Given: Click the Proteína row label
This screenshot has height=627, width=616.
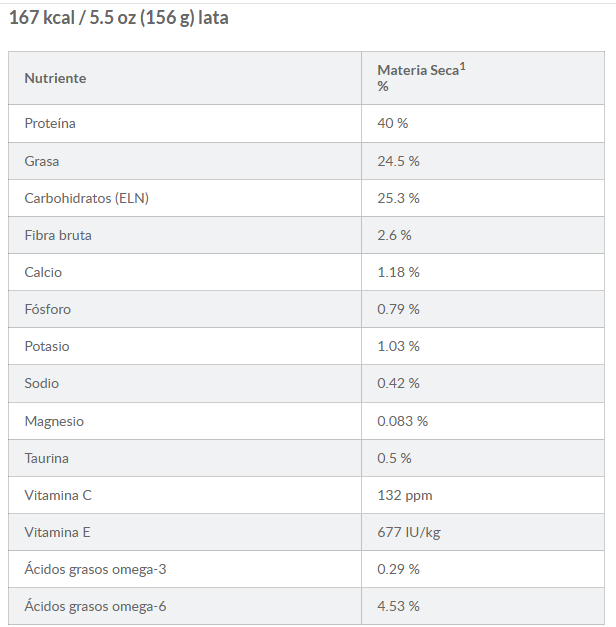Looking at the screenshot, I should point(50,123).
